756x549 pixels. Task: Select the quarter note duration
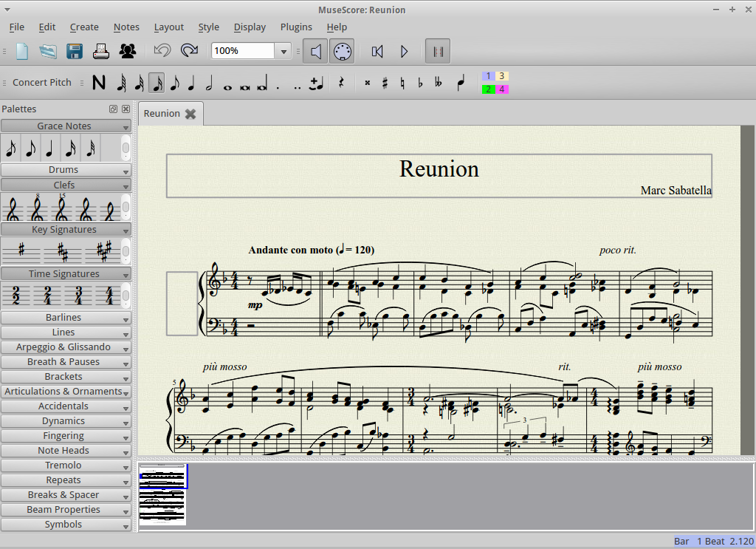[x=191, y=83]
